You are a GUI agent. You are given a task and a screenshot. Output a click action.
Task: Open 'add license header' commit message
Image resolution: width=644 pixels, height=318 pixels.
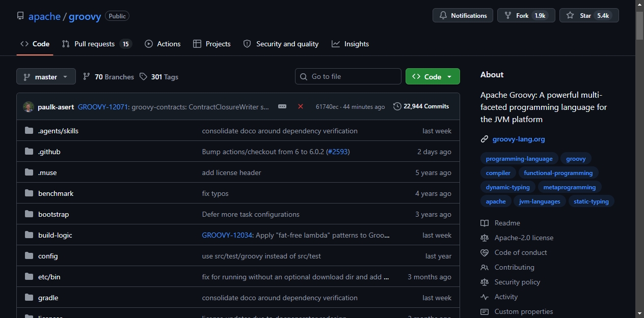pos(231,172)
